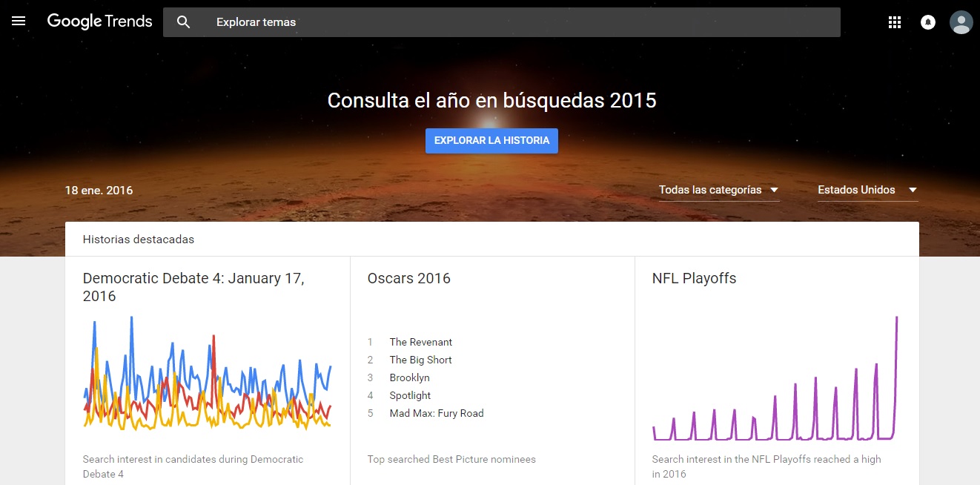Click the Search interest in candidates caption

pyautogui.click(x=193, y=466)
